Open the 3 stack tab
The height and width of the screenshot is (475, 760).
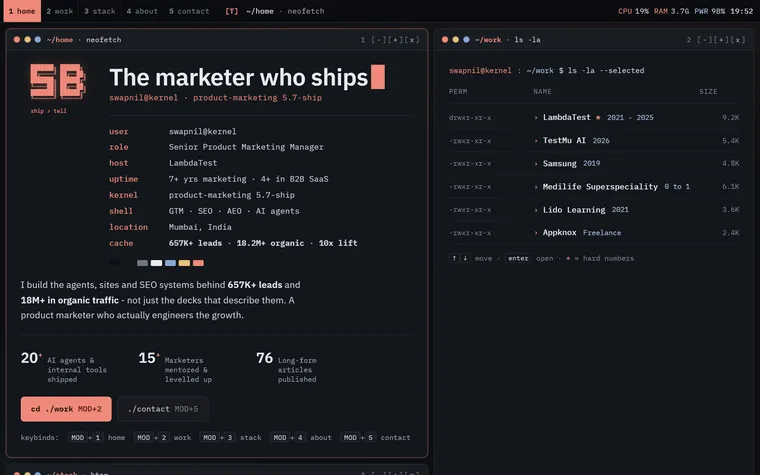pos(100,11)
